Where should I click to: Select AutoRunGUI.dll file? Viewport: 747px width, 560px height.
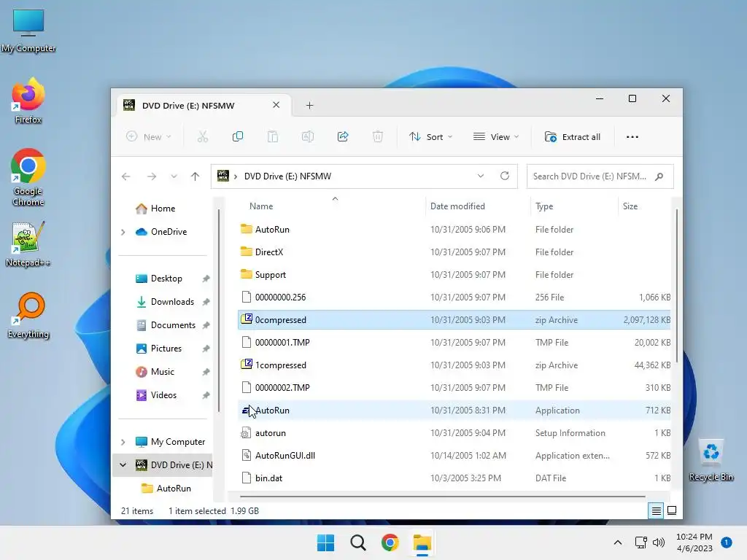click(x=454, y=456)
